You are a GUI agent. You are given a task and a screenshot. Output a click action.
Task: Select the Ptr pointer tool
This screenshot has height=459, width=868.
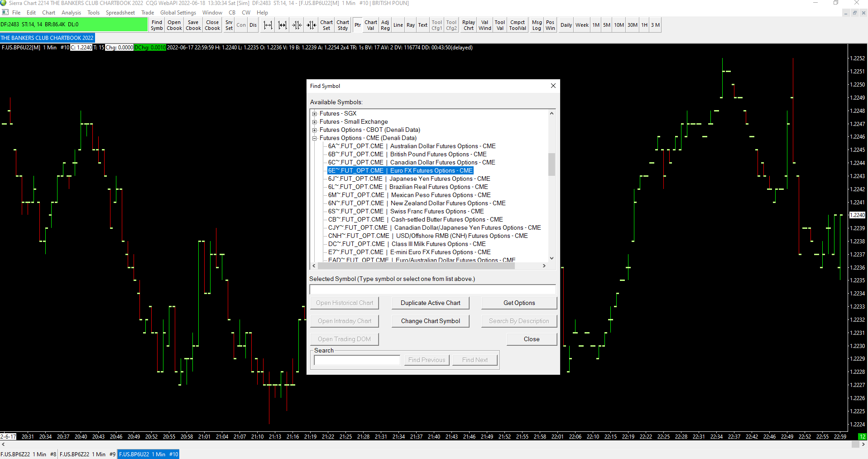tap(358, 25)
